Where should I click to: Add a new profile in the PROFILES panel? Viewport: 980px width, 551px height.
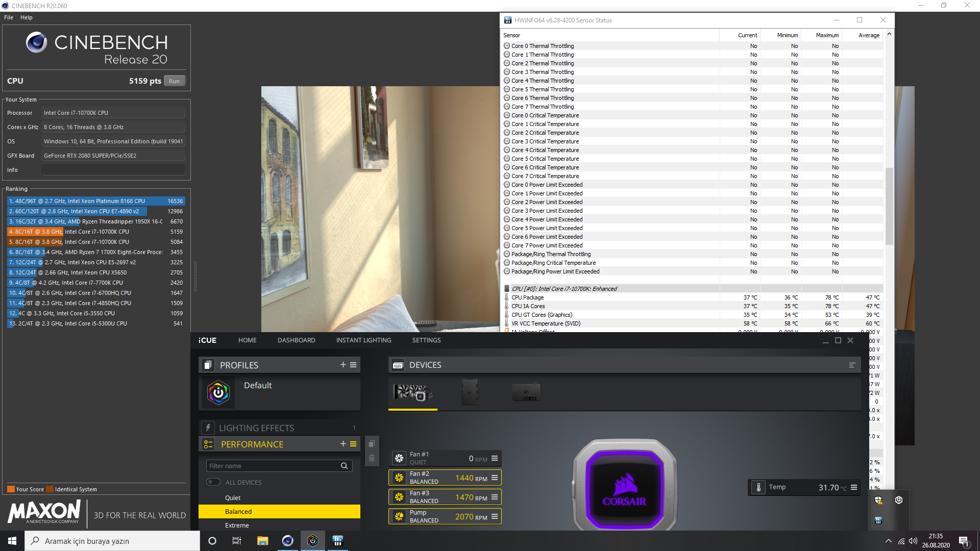click(x=343, y=365)
